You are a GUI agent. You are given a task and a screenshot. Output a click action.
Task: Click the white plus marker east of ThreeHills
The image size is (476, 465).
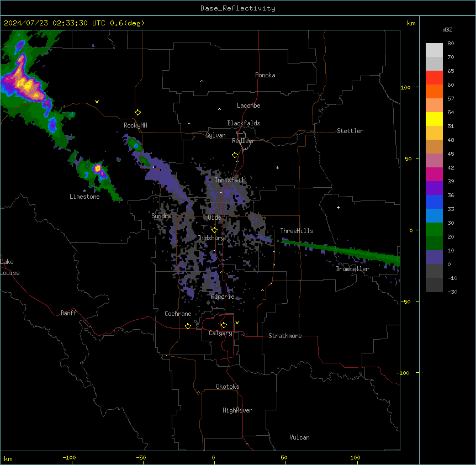tap(338, 207)
